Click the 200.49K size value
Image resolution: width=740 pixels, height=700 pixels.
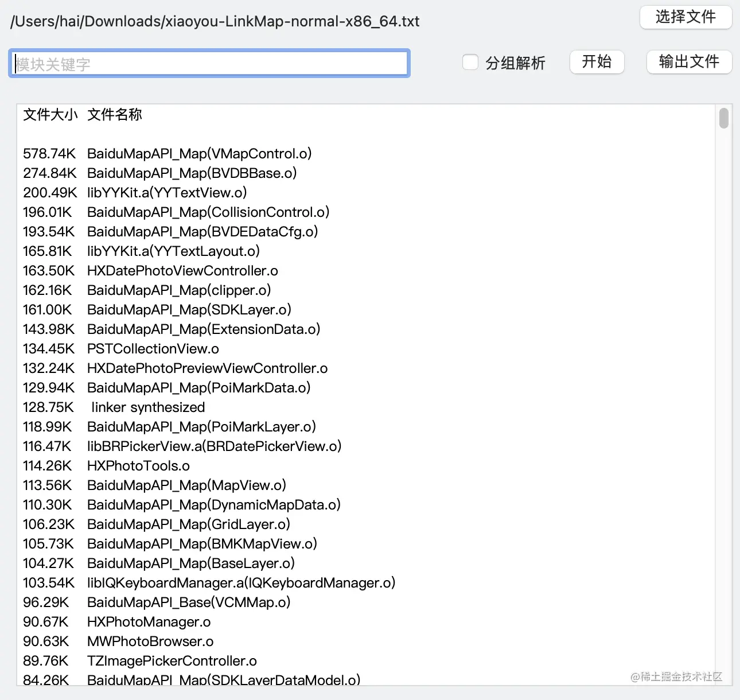tap(50, 193)
